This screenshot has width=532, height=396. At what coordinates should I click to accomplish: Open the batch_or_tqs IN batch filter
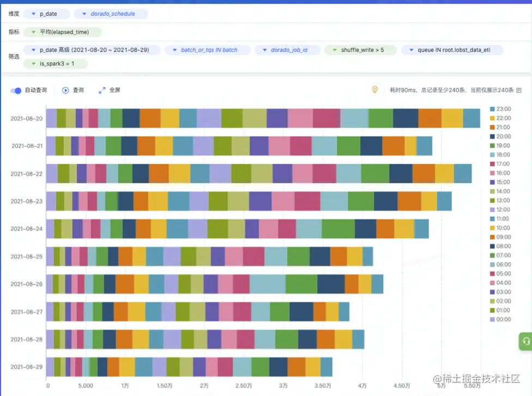[208, 50]
